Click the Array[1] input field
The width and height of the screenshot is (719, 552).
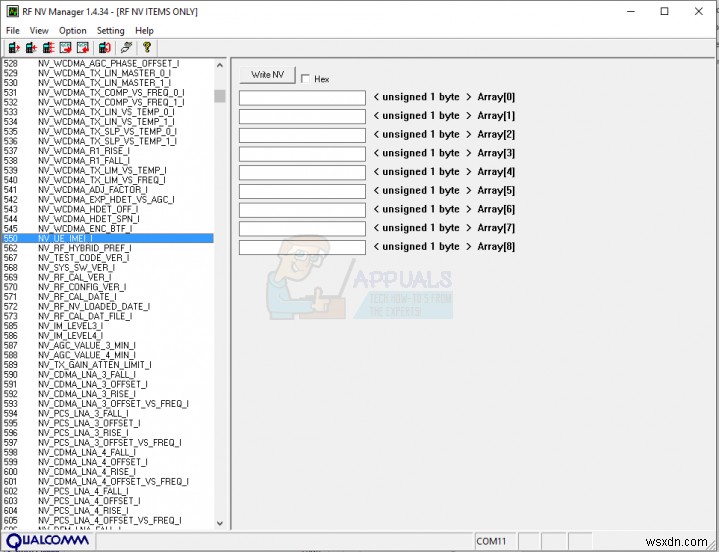pyautogui.click(x=302, y=116)
